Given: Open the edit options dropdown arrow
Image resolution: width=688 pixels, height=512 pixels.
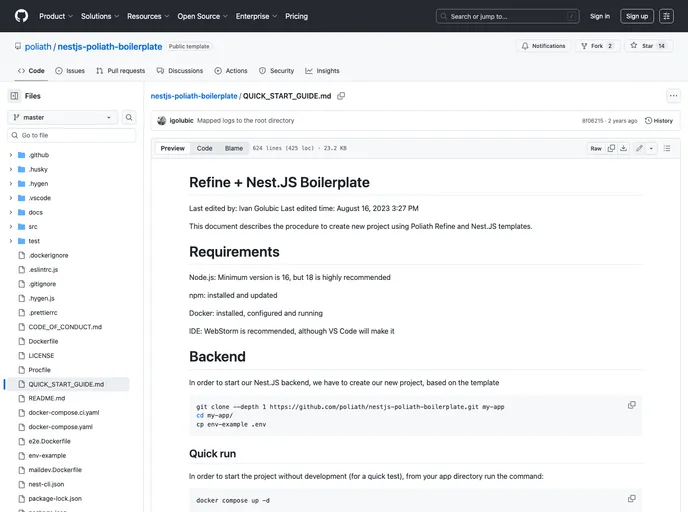Looking at the screenshot, I should pos(651,148).
